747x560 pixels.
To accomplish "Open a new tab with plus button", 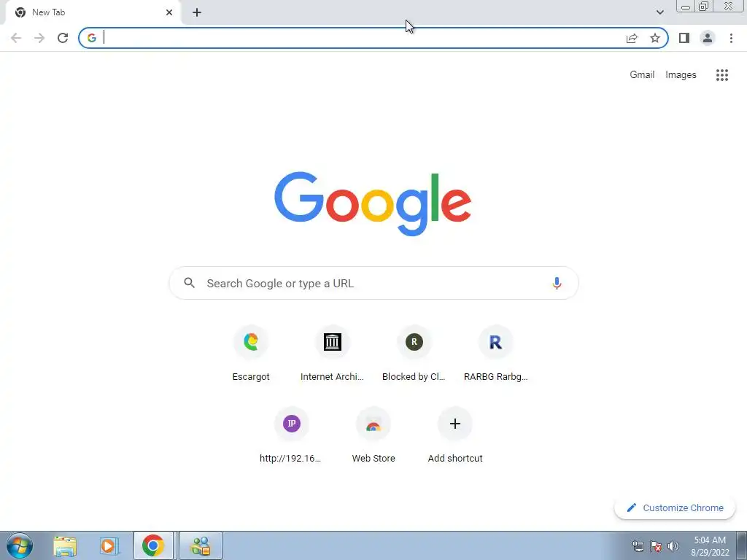I will pyautogui.click(x=197, y=12).
